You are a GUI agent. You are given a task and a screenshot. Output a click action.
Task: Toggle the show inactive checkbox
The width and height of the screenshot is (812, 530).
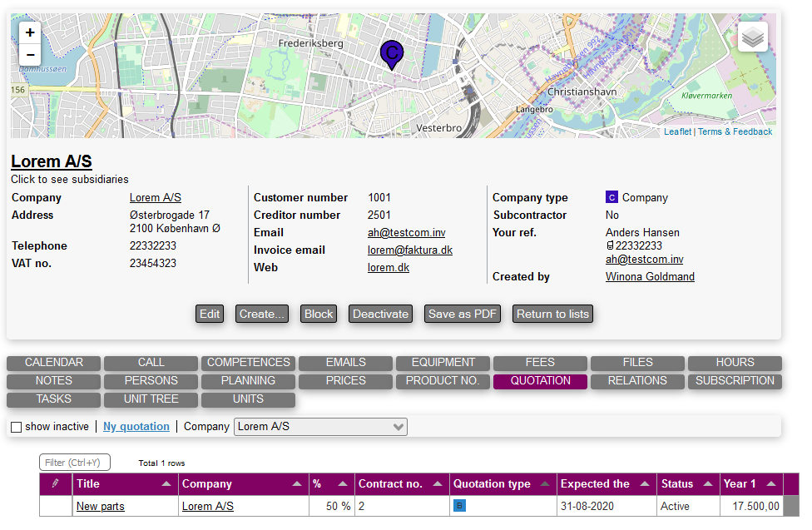(16, 427)
